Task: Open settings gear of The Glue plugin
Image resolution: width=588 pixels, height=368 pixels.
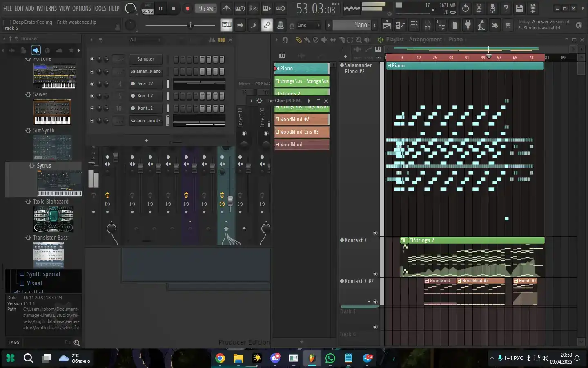Action: [259, 101]
